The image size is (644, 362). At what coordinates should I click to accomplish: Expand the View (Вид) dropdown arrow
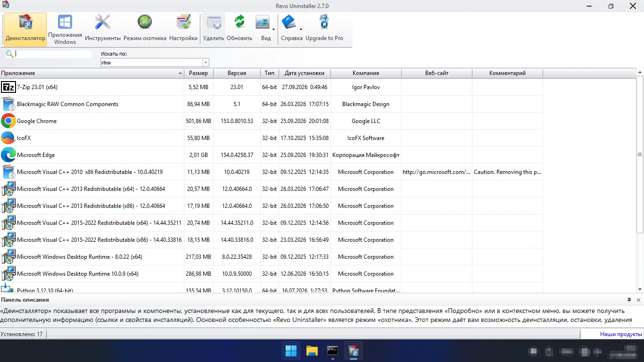click(x=273, y=30)
